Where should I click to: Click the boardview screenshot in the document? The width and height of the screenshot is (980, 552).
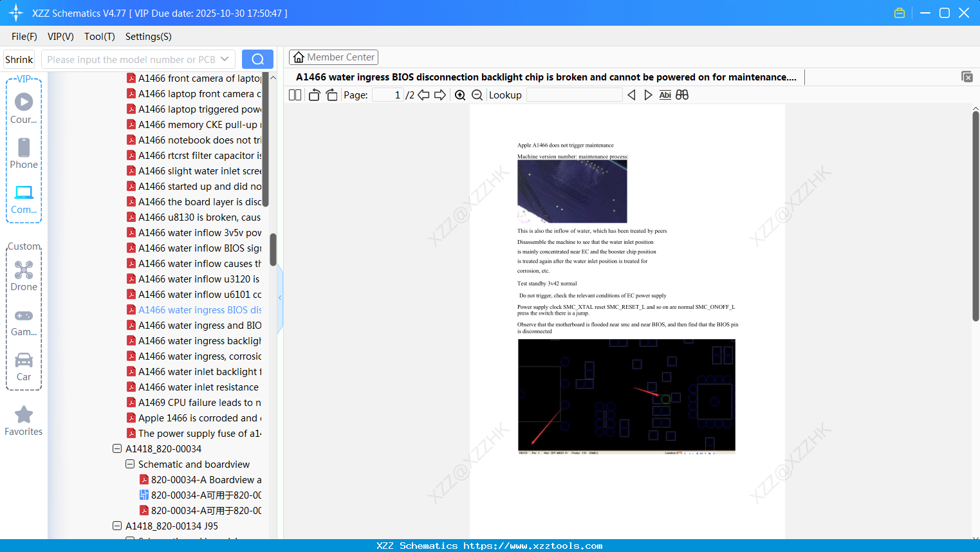pyautogui.click(x=627, y=395)
